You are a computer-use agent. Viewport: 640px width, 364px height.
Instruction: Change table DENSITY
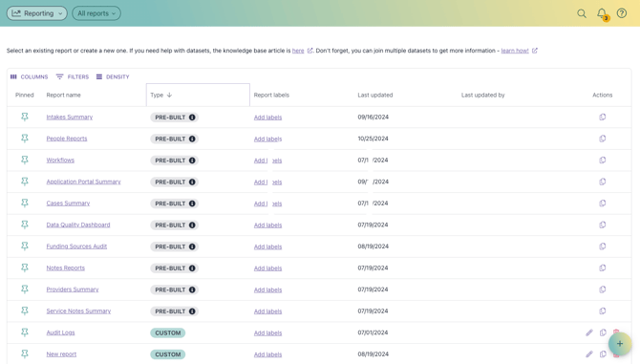click(113, 76)
